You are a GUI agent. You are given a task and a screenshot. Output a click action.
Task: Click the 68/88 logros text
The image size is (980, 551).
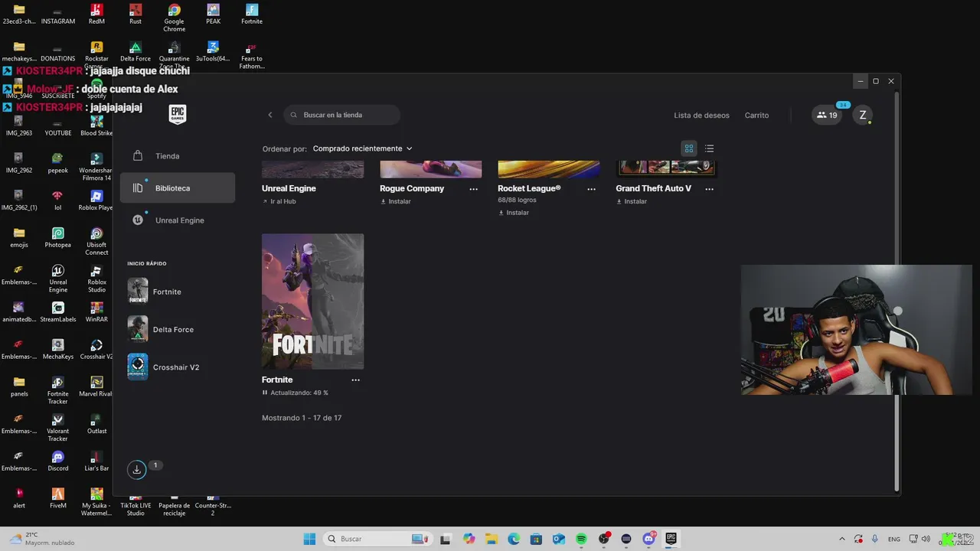click(517, 201)
